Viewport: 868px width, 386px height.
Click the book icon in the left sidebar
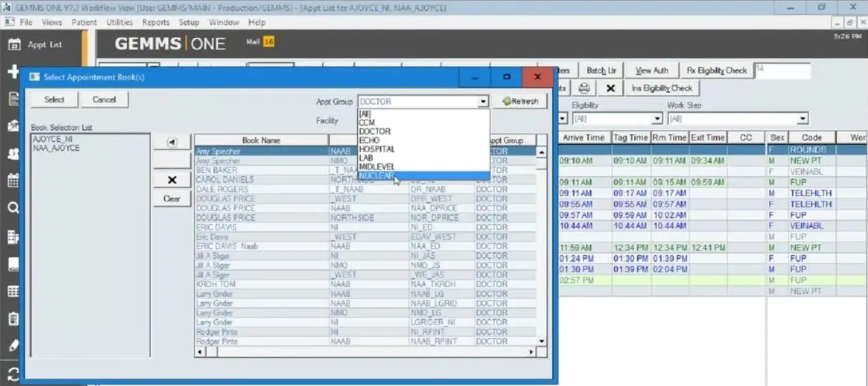(x=13, y=264)
